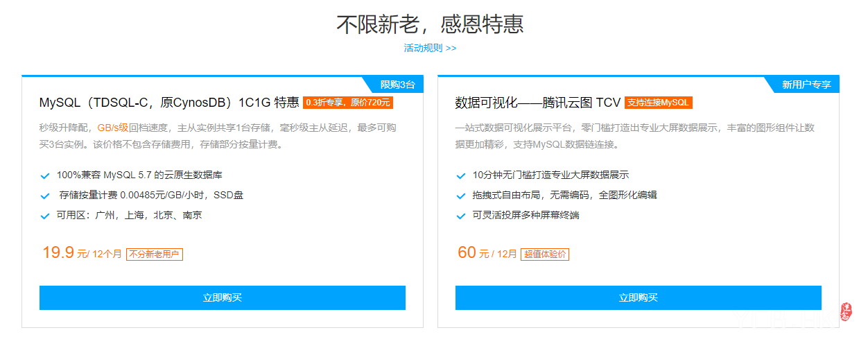Click the orange GB/s级 text in description
The width and height of the screenshot is (868, 346).
(113, 128)
